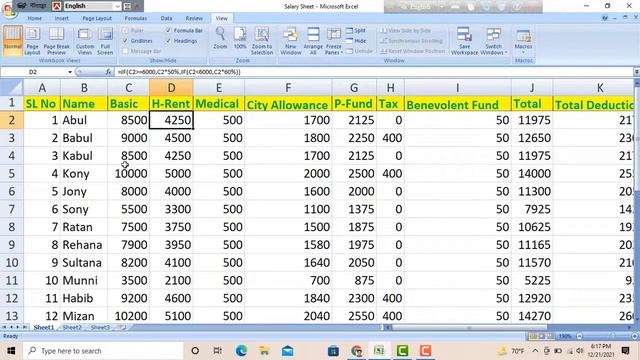Image resolution: width=640 pixels, height=360 pixels.
Task: Switch to Full Screen view
Action: click(x=105, y=40)
